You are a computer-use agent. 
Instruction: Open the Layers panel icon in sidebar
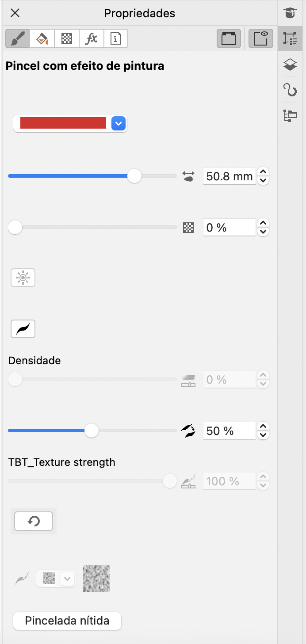click(290, 65)
